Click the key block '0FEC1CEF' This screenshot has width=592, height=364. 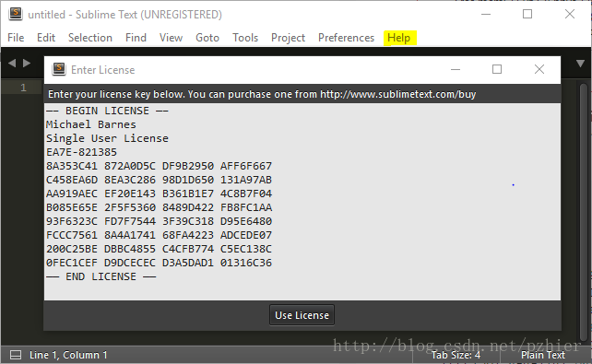[72, 263]
